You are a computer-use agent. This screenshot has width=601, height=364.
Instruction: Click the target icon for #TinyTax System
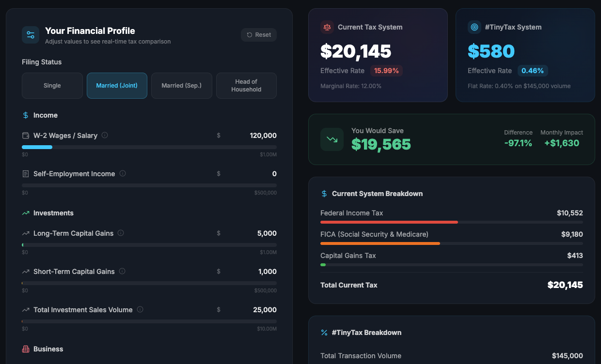coord(474,27)
